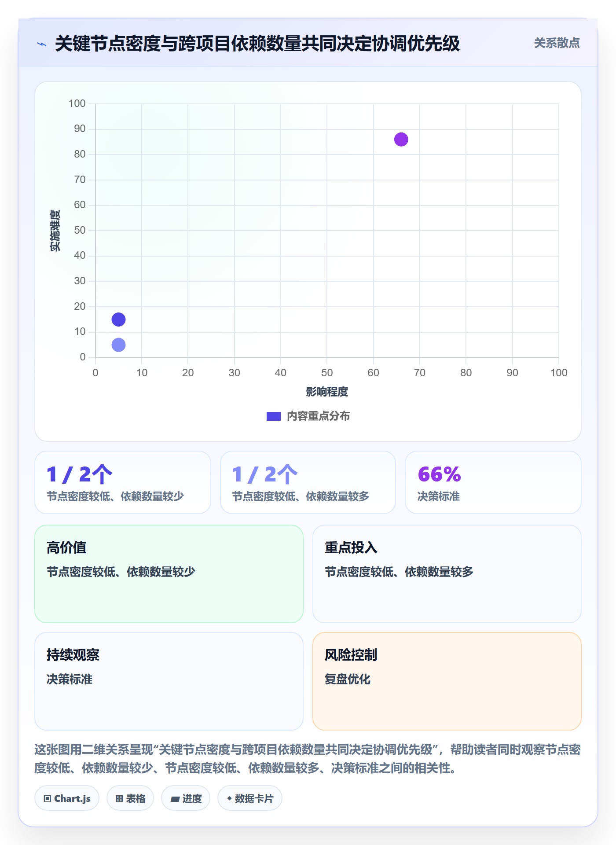Click the y-axis tick label "100"
The height and width of the screenshot is (845, 616).
tap(77, 103)
